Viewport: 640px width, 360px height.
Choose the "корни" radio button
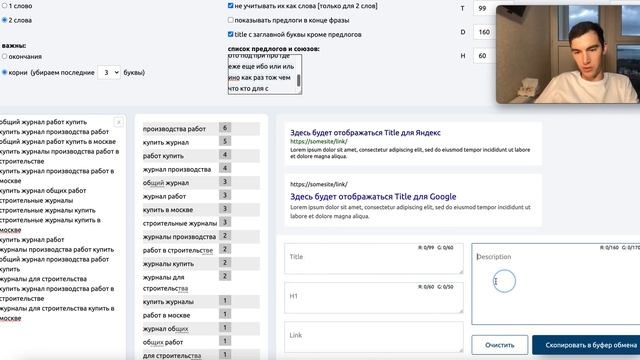click(x=4, y=72)
